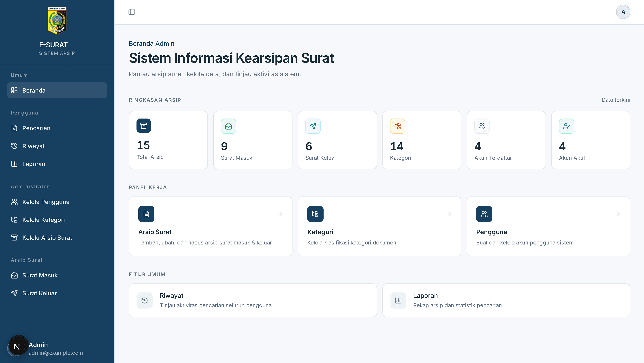Viewport: 644px width, 363px height.
Task: Click the Pencarian file-search icon
Action: (14, 128)
